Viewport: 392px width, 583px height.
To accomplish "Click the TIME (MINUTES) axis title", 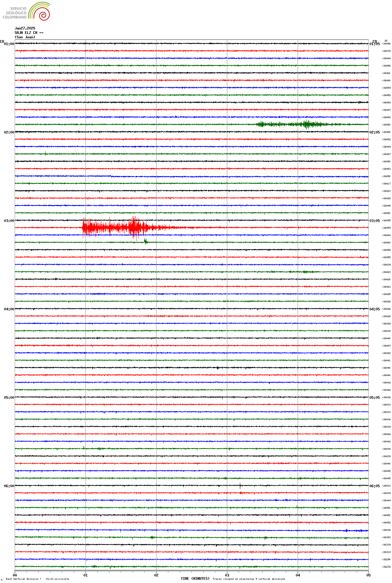I will pyautogui.click(x=195, y=579).
